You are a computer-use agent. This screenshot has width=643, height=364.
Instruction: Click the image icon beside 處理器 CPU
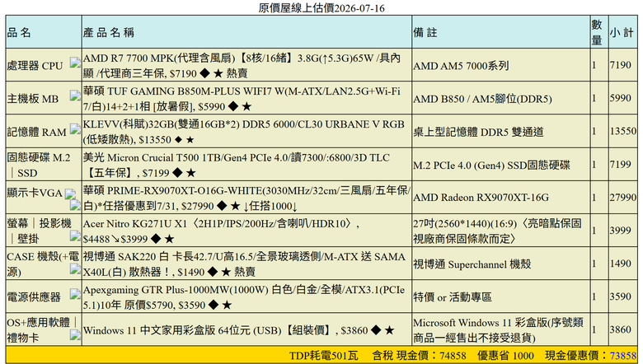75,63
